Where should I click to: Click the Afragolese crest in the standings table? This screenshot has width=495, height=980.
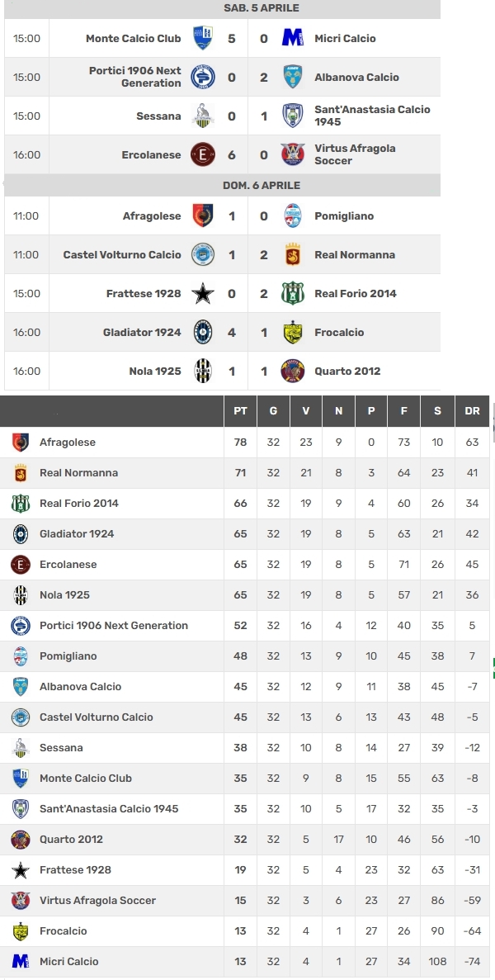click(x=21, y=443)
